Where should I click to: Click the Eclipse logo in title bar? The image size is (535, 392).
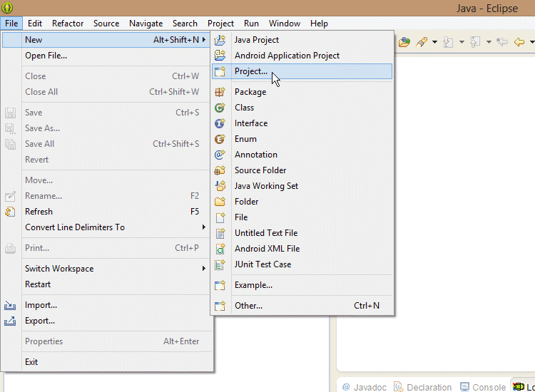click(x=7, y=8)
